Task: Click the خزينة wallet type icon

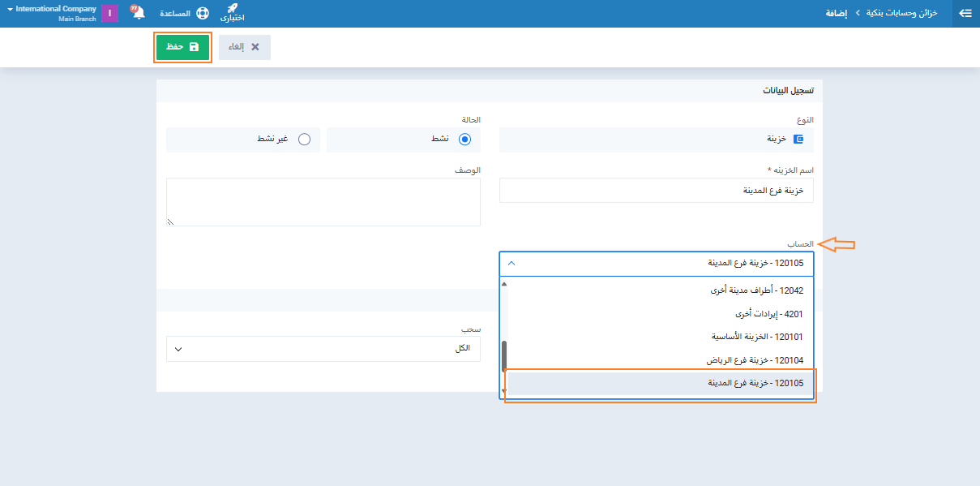Action: pyautogui.click(x=798, y=139)
